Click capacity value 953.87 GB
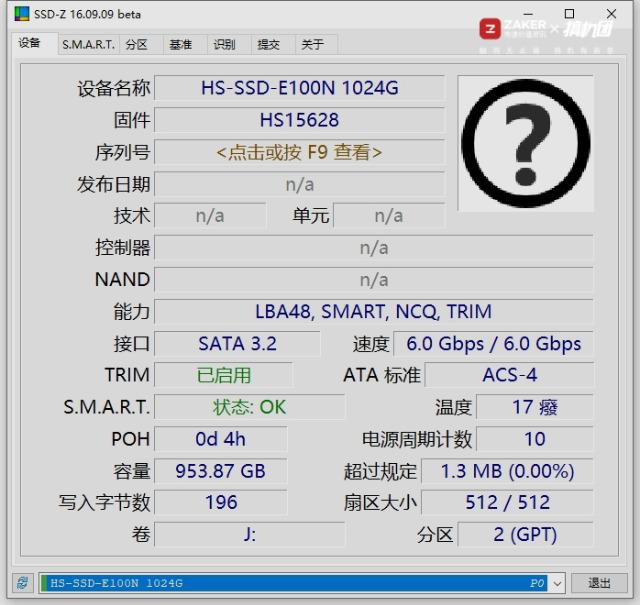 (220, 471)
